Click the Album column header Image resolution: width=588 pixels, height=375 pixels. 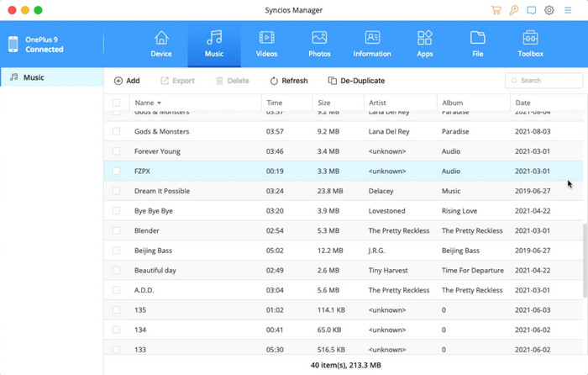[452, 103]
